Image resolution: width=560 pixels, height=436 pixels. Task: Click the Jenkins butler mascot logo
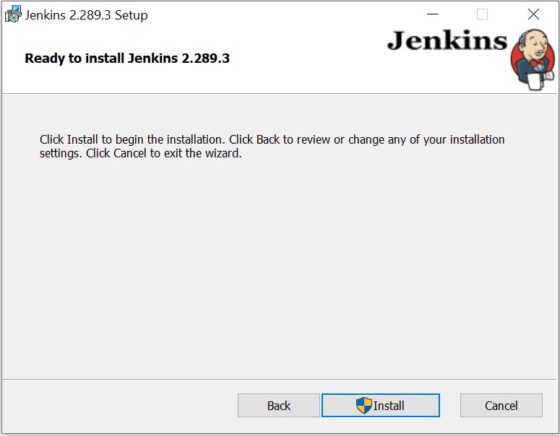(x=533, y=60)
